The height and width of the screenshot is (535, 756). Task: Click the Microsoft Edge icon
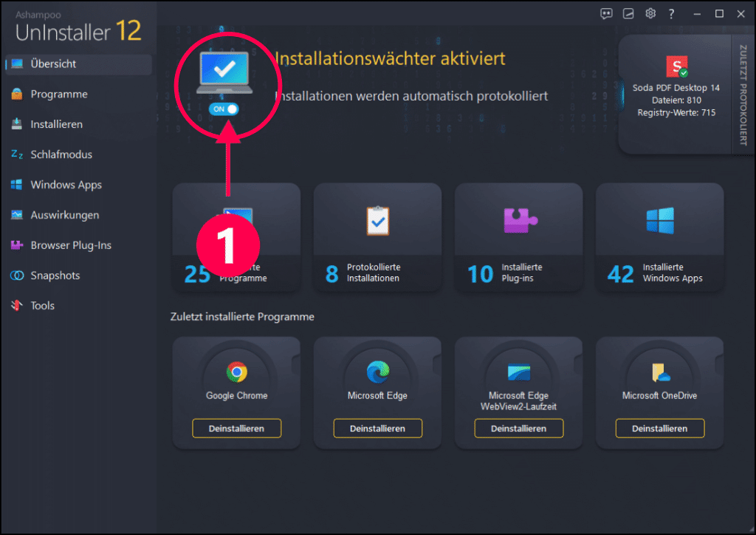pyautogui.click(x=377, y=372)
